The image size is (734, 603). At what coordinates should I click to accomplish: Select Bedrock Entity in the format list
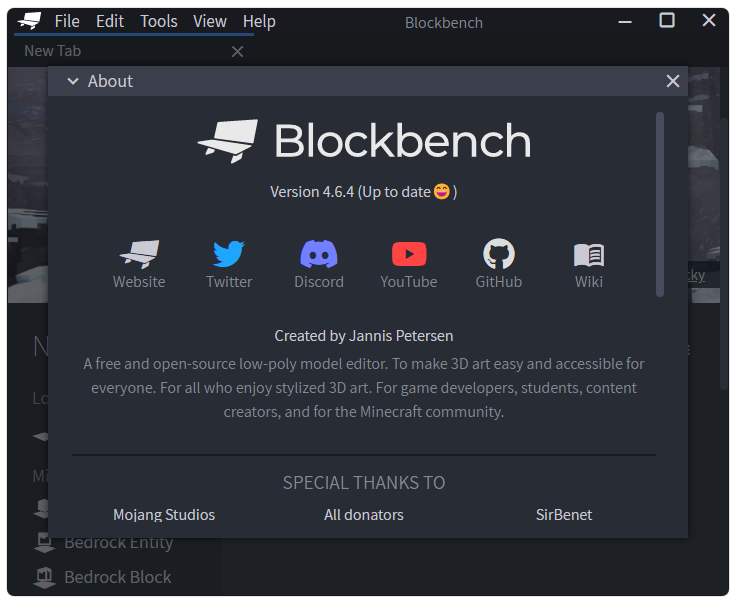pos(118,543)
